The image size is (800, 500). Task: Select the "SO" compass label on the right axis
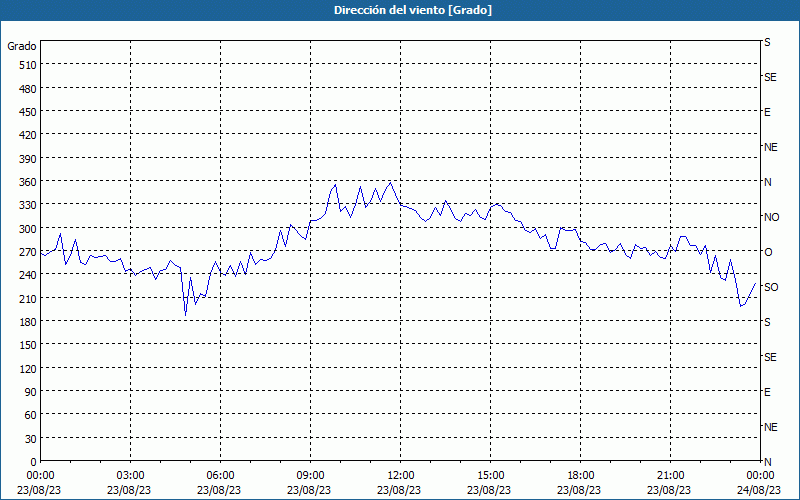click(x=771, y=287)
